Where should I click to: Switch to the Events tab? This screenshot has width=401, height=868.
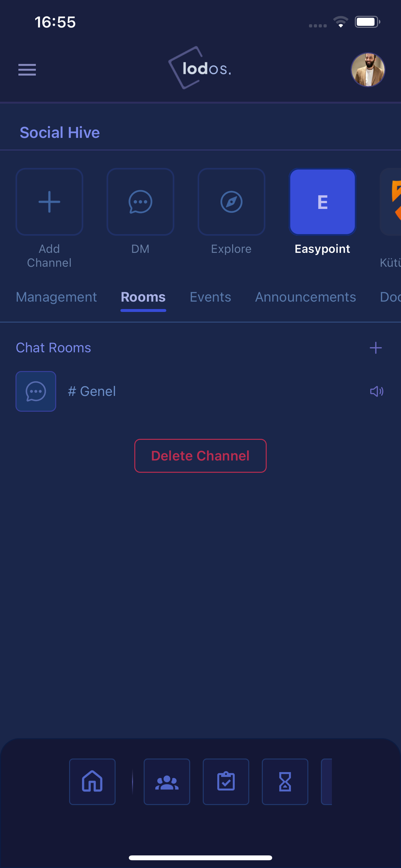pyautogui.click(x=210, y=297)
